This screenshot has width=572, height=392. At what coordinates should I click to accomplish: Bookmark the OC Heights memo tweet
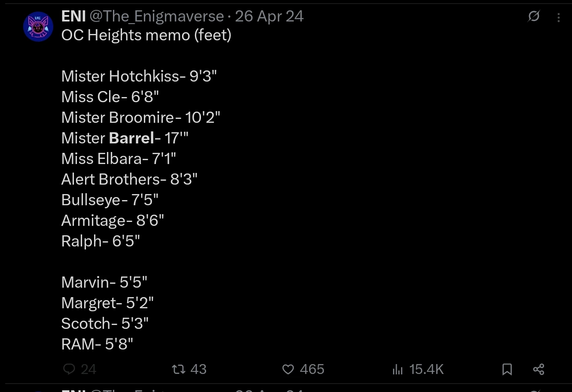point(507,369)
